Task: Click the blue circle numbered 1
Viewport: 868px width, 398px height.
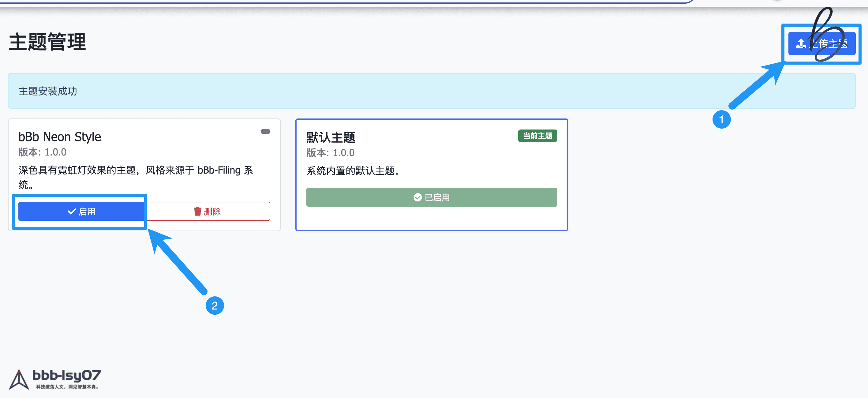Action: (721, 119)
